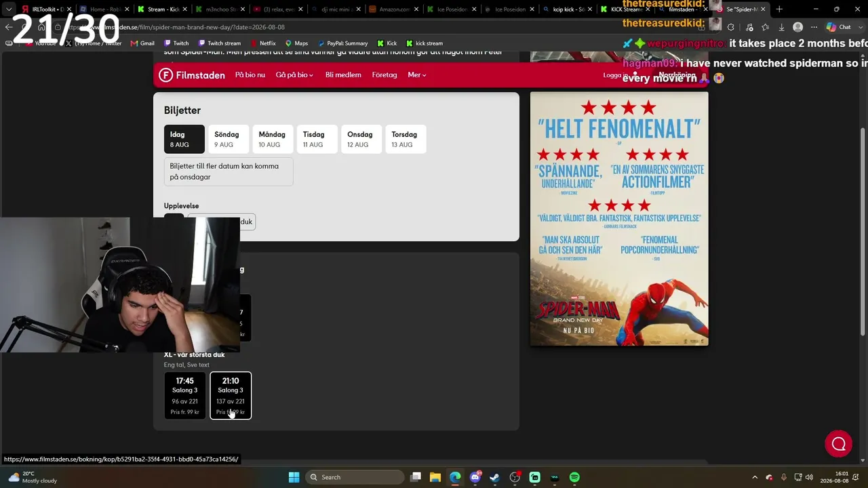Open the volume control in system tray
Image resolution: width=868 pixels, height=488 pixels.
810,477
